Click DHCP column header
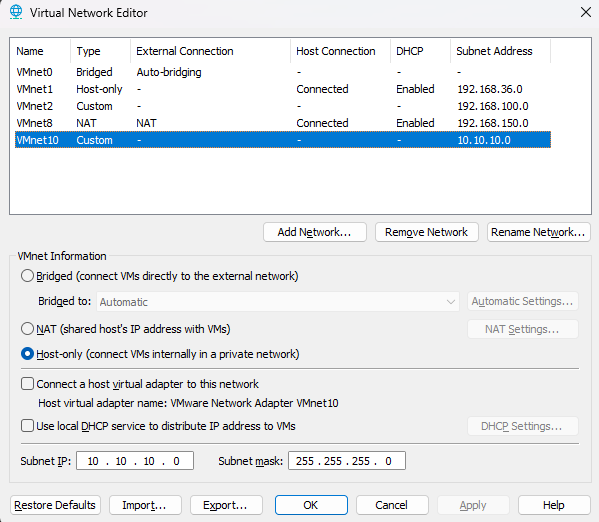The height and width of the screenshot is (522, 599). coord(420,51)
